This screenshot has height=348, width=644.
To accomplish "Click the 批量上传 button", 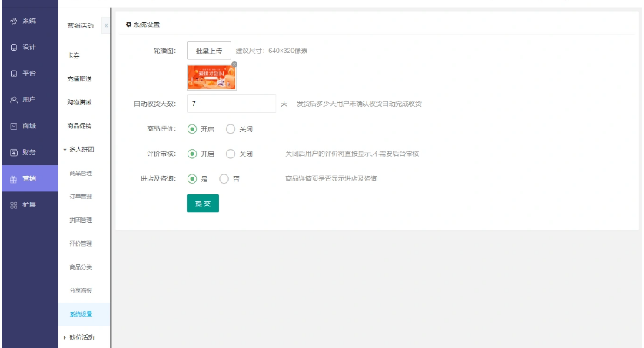I will [x=208, y=51].
